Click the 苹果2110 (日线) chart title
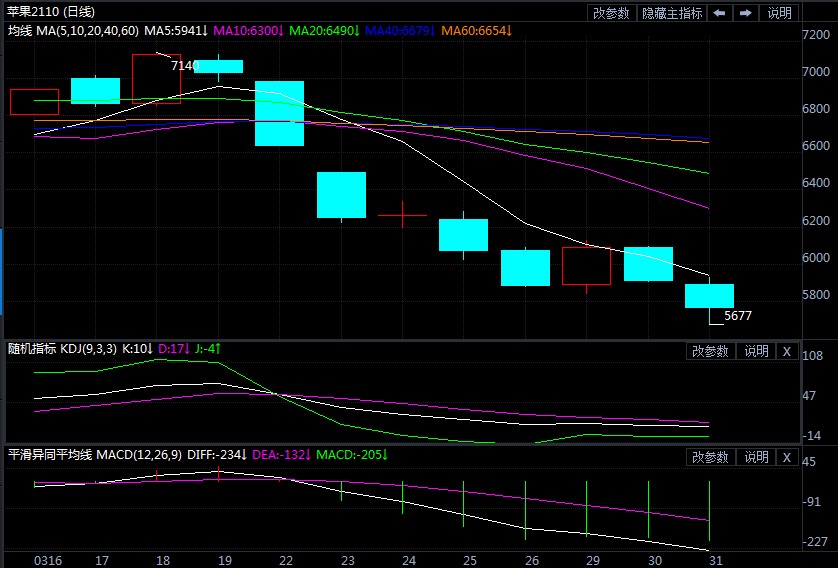Image resolution: width=838 pixels, height=568 pixels. point(51,12)
